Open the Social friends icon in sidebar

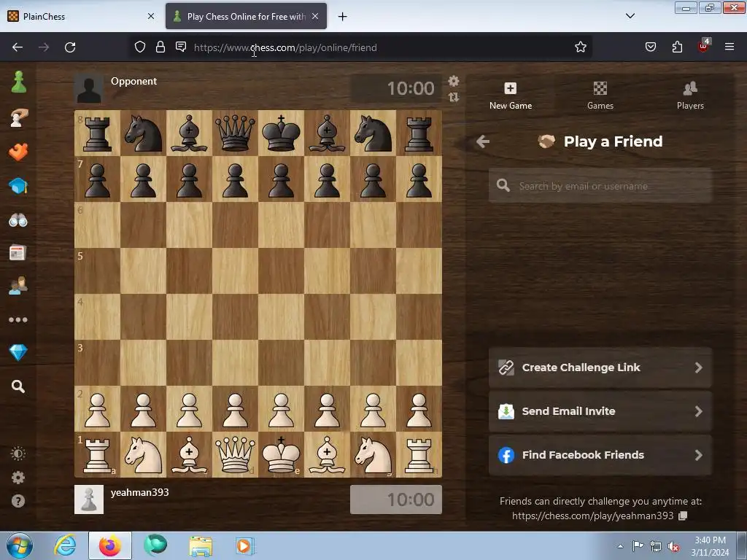(18, 286)
